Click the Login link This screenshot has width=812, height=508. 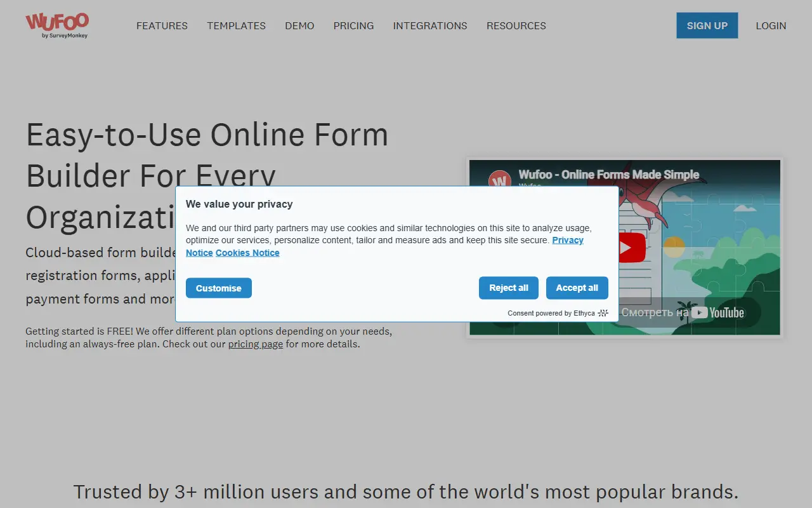pyautogui.click(x=771, y=26)
